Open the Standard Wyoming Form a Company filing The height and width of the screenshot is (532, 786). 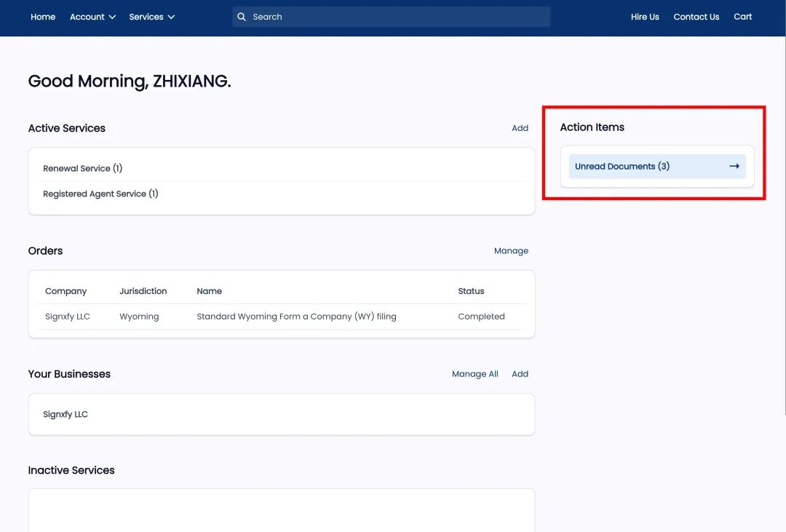click(296, 317)
